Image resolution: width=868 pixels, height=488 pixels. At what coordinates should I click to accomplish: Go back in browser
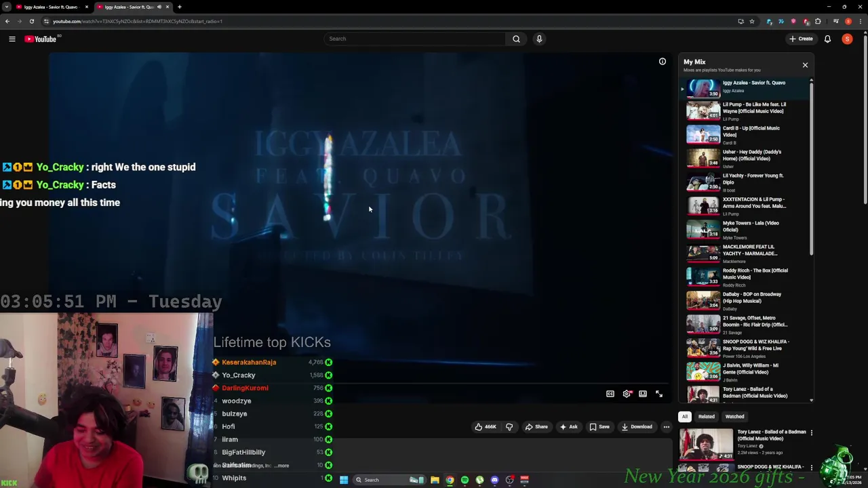7,21
